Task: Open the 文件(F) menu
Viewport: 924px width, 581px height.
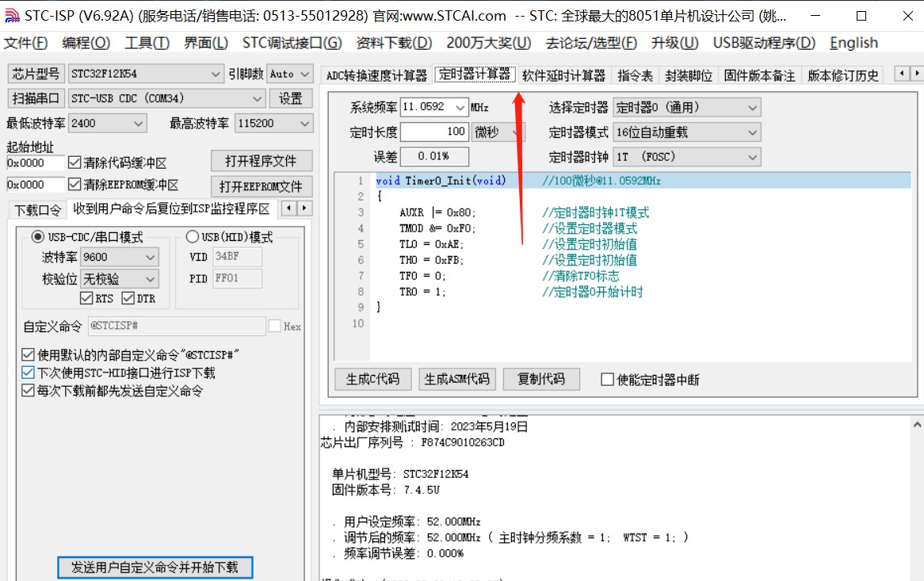Action: 26,43
